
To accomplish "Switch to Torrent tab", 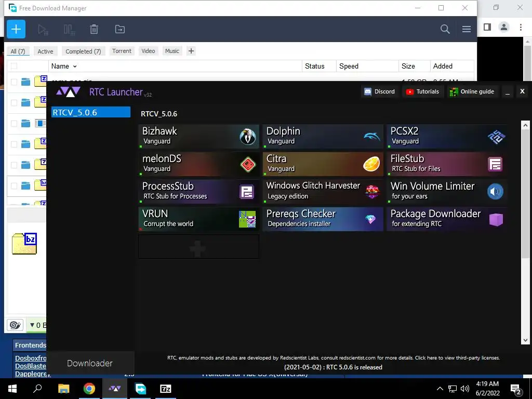I will 122,51.
